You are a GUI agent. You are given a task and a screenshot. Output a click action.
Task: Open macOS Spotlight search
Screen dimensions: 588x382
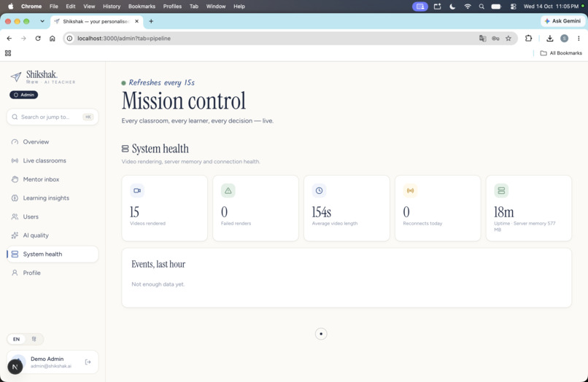481,7
